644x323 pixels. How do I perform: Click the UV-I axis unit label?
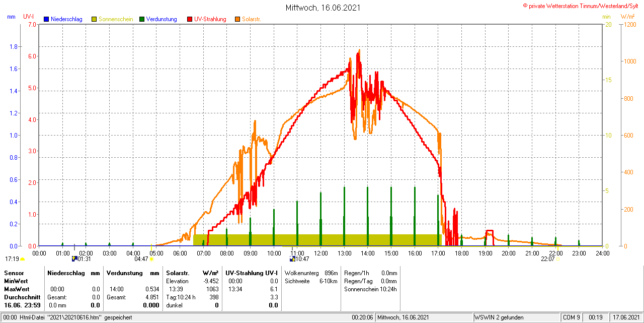29,17
